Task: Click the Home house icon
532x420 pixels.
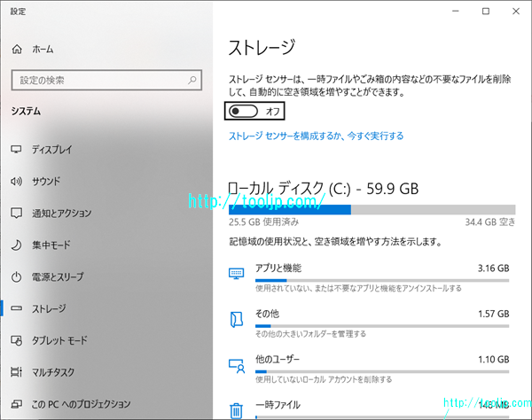Action: (x=17, y=50)
